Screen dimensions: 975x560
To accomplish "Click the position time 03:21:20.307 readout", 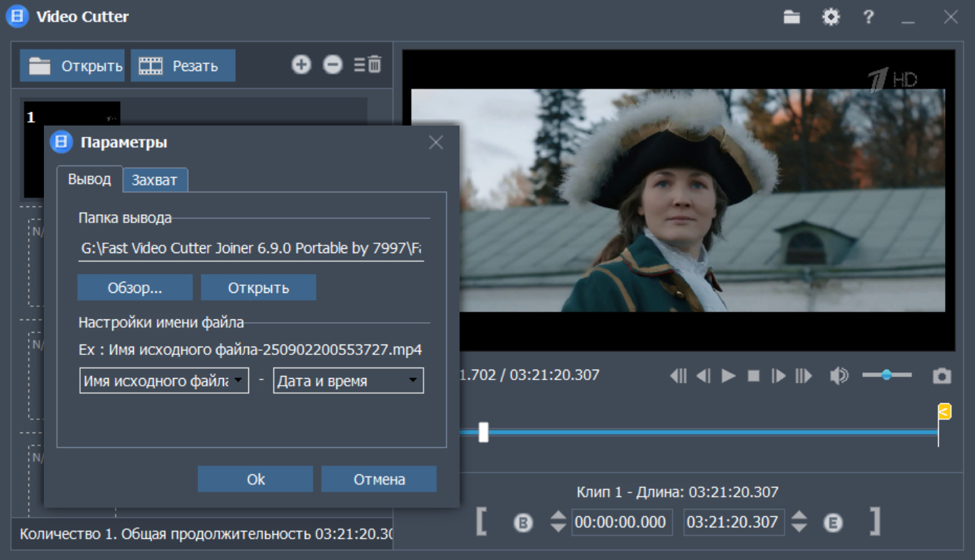I will pos(554,374).
